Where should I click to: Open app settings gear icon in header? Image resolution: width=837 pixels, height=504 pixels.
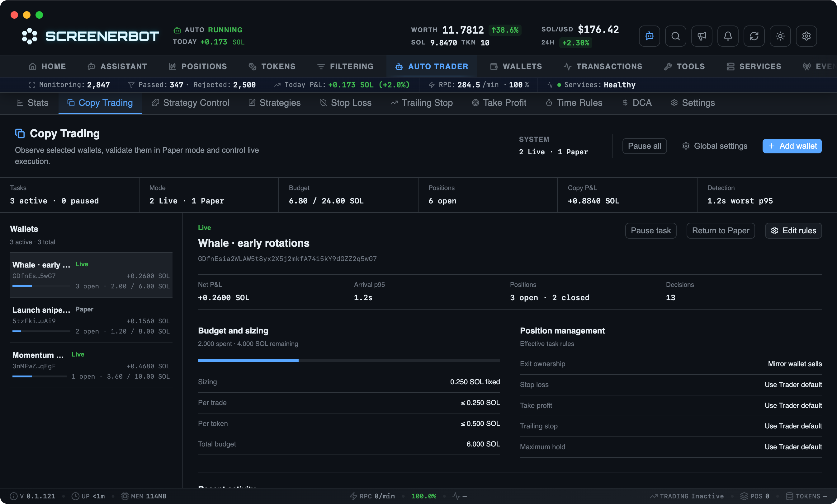click(x=806, y=36)
